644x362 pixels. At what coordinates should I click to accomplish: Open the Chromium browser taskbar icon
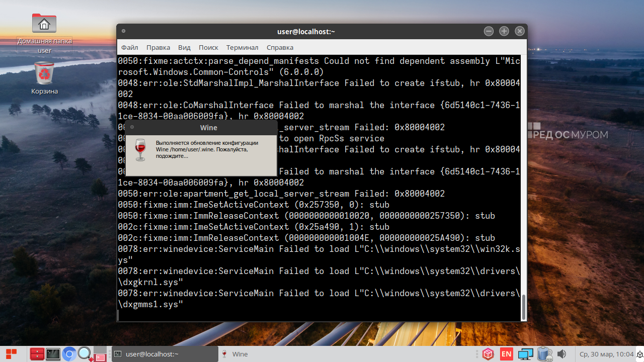pos(69,354)
